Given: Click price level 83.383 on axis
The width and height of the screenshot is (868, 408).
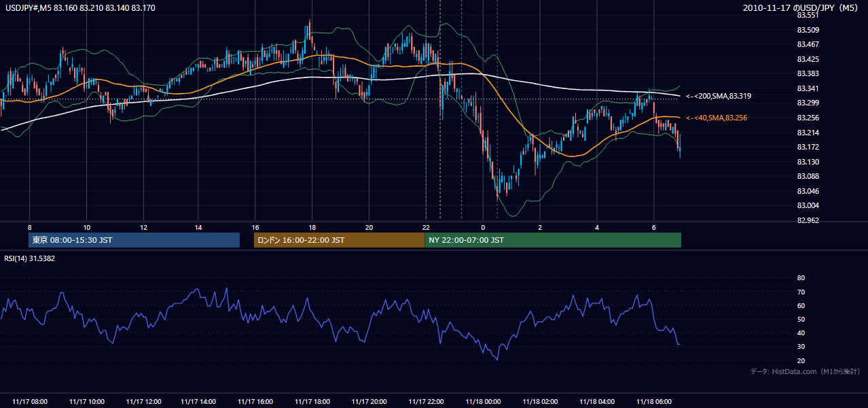Looking at the screenshot, I should [807, 73].
